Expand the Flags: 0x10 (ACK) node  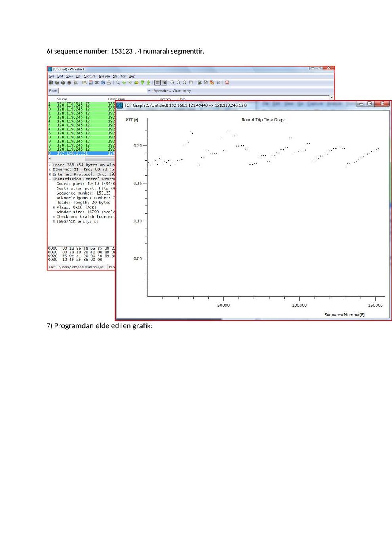[54, 207]
